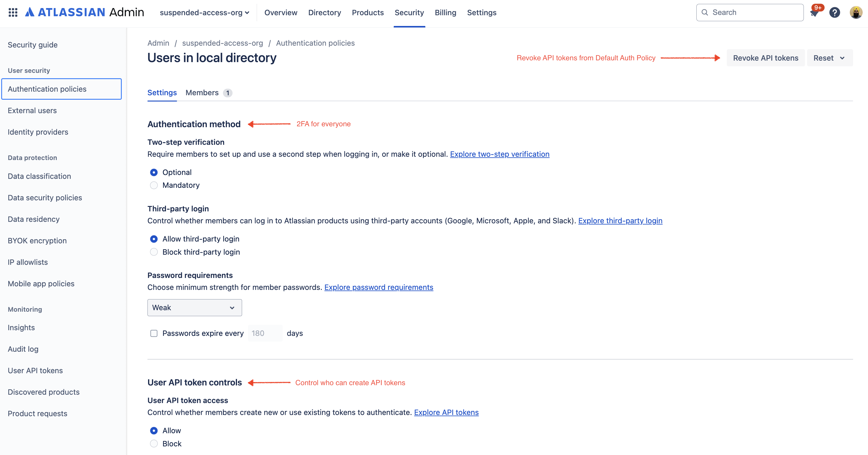Open External users in the sidebar
868x455 pixels.
click(32, 110)
